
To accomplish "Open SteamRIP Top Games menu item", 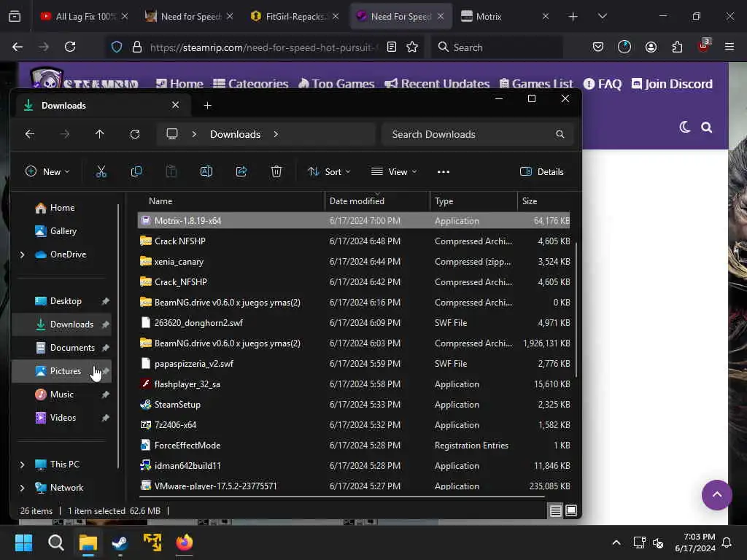I will click(x=336, y=84).
